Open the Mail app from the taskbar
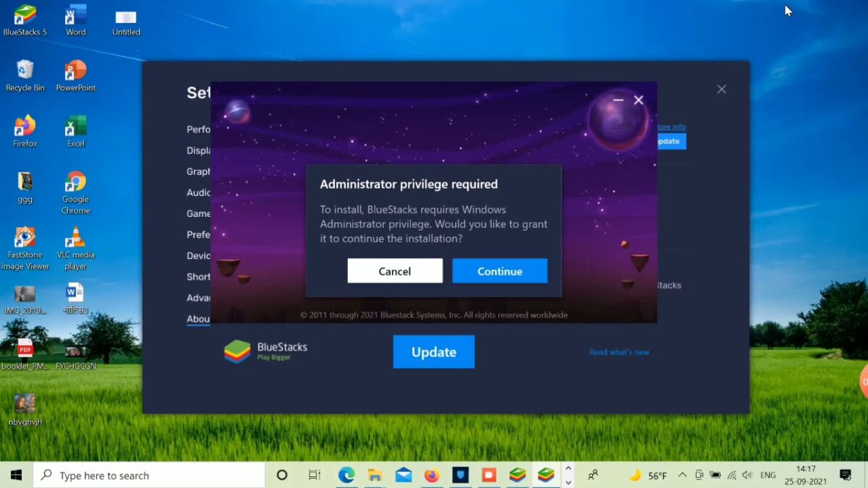Viewport: 868px width, 488px height. pos(404,475)
